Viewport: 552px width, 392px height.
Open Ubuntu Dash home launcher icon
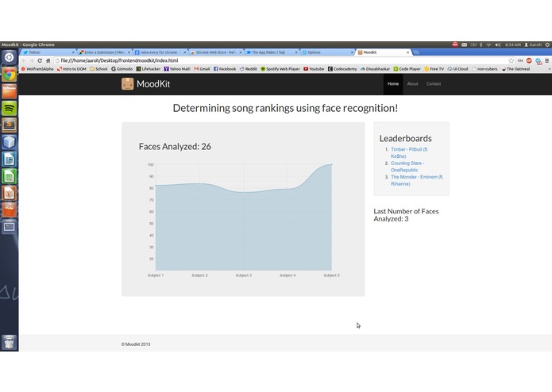(10, 57)
